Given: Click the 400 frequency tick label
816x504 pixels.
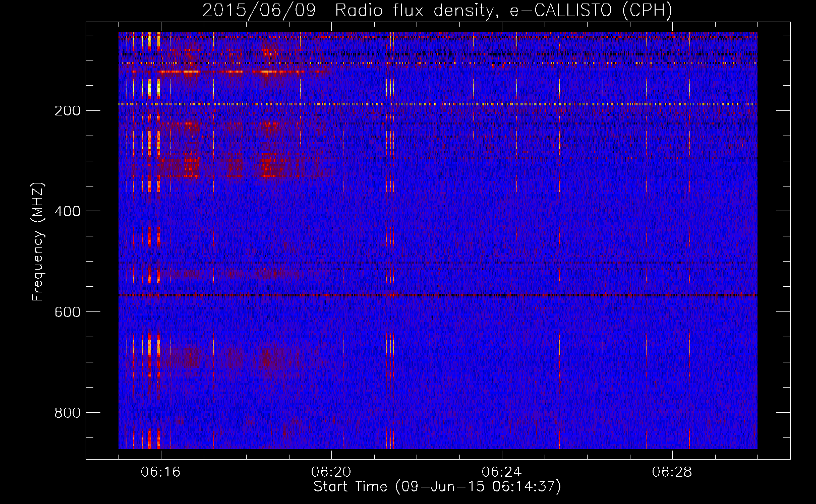Looking at the screenshot, I should pos(68,211).
